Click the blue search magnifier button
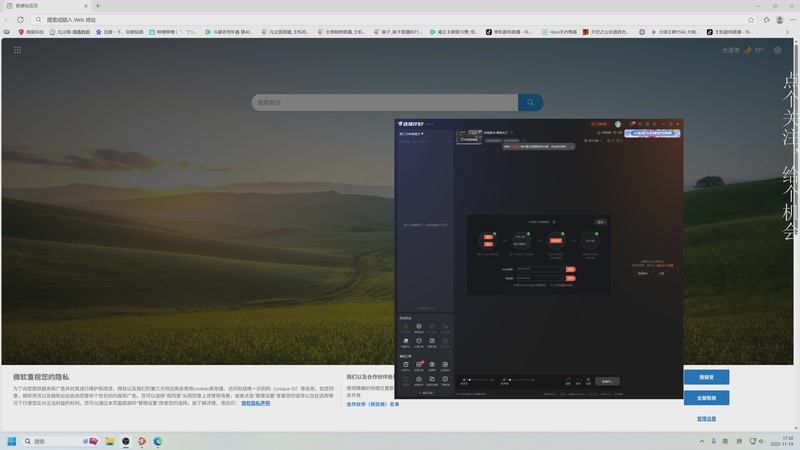800x450 pixels. [x=531, y=103]
